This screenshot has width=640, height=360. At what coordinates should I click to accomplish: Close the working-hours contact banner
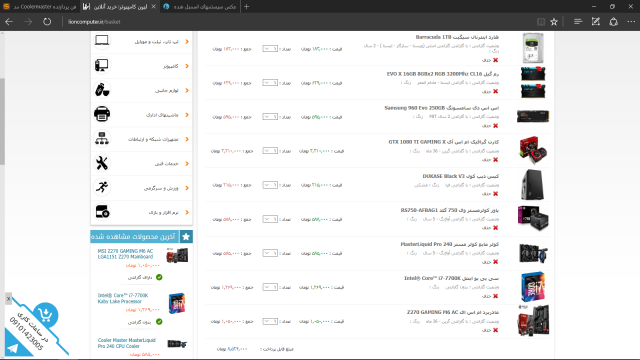pos(8,299)
